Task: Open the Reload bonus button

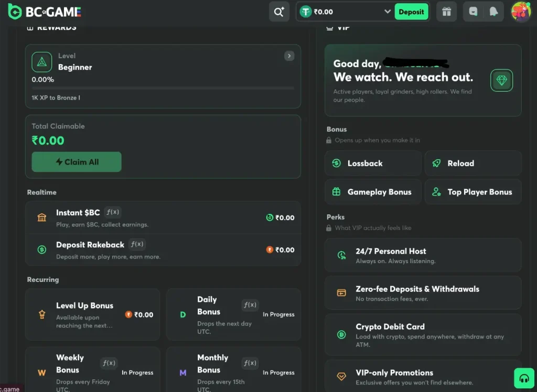Action: point(473,164)
